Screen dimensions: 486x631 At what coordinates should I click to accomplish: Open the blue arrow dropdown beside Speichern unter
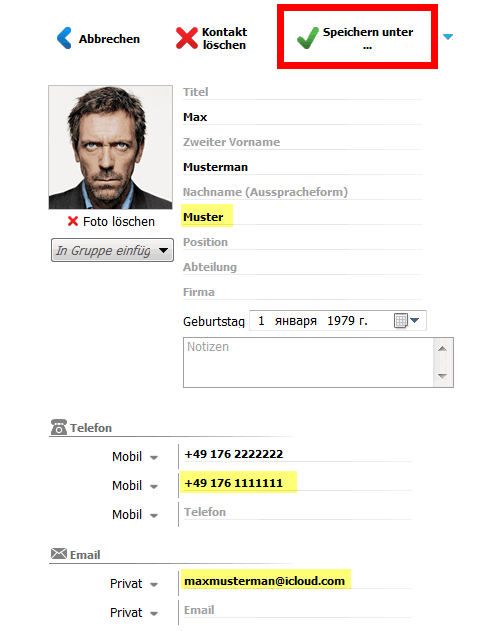448,37
